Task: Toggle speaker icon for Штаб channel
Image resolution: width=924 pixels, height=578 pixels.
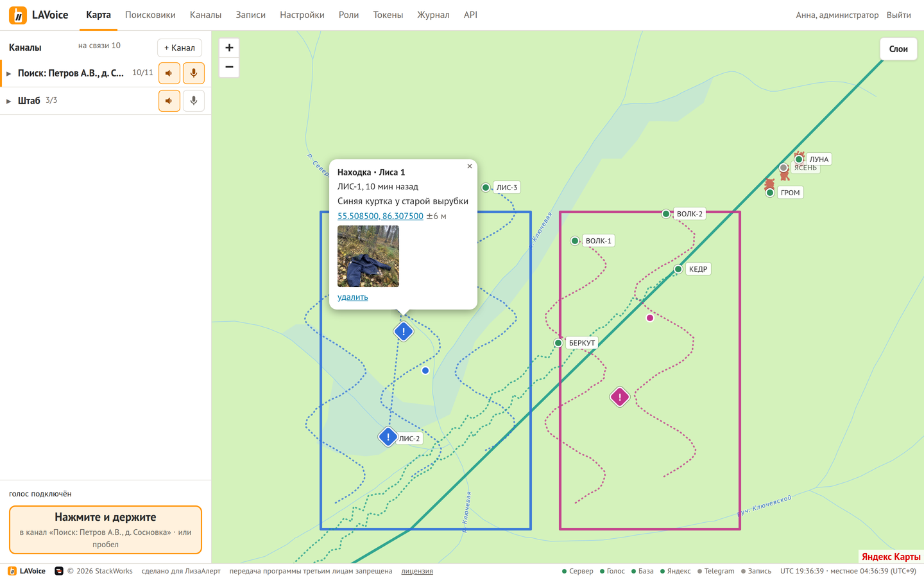Action: (169, 101)
